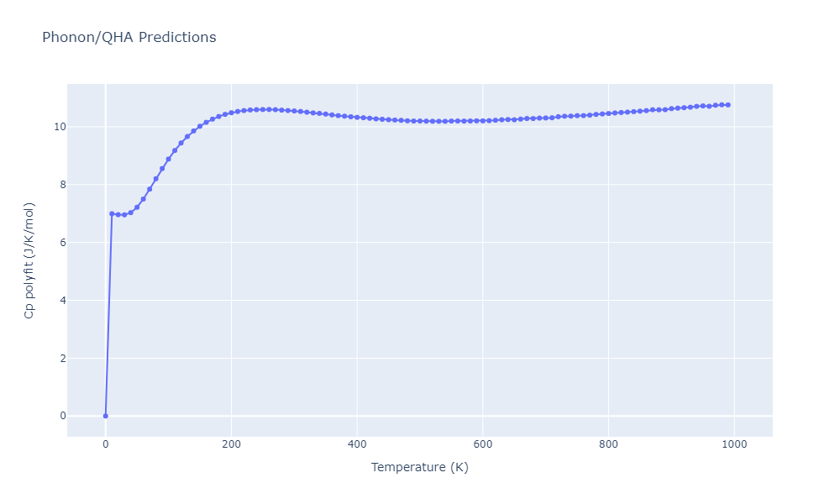Click the curve's data marker on the 400 K gridline

tap(357, 118)
